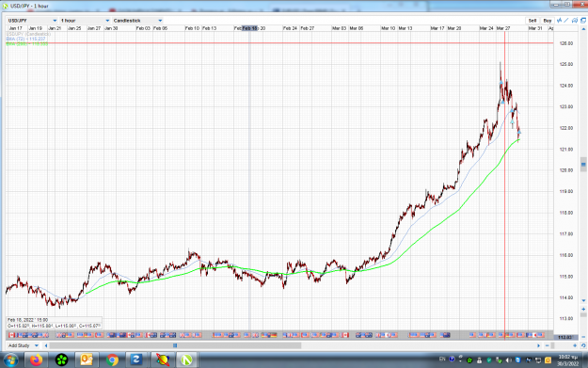Select the trend line drawing tool
The width and height of the screenshot is (588, 368).
tap(566, 21)
